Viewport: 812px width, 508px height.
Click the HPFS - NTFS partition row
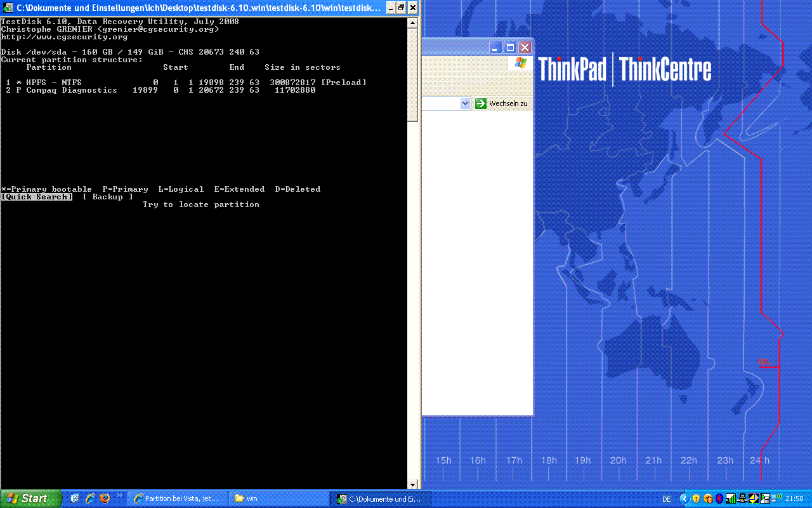click(x=186, y=83)
